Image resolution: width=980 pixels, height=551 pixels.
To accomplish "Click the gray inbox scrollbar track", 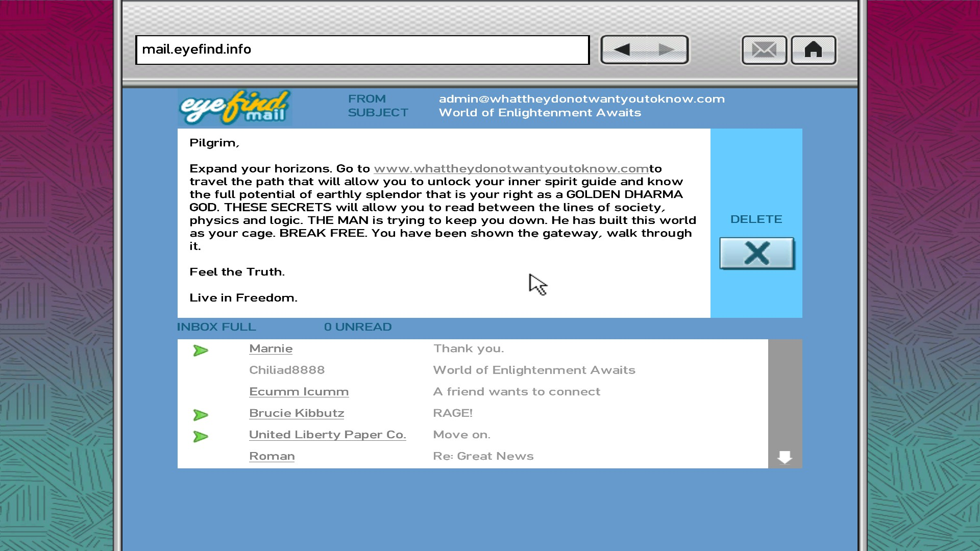I will [785, 388].
